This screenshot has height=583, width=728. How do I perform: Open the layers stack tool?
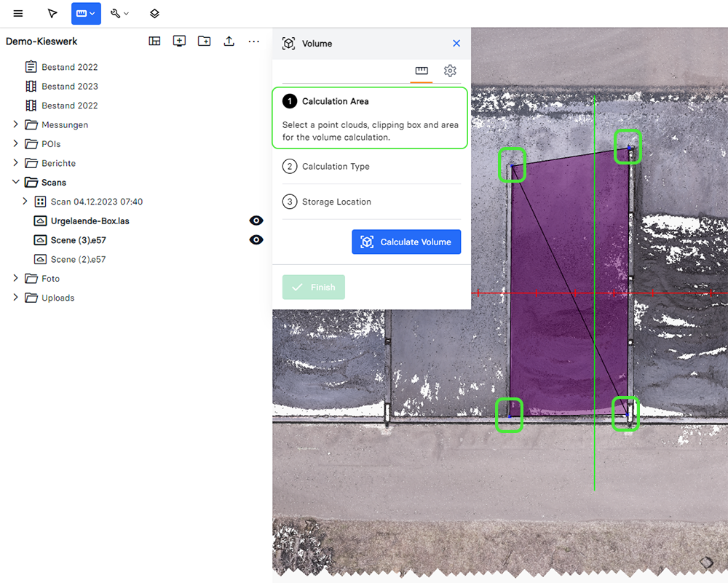tap(154, 13)
